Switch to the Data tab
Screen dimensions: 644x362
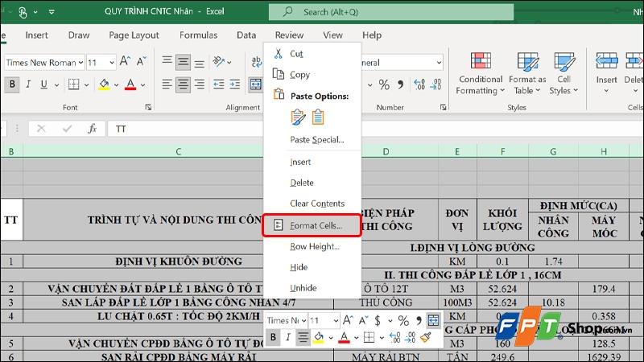tap(246, 35)
